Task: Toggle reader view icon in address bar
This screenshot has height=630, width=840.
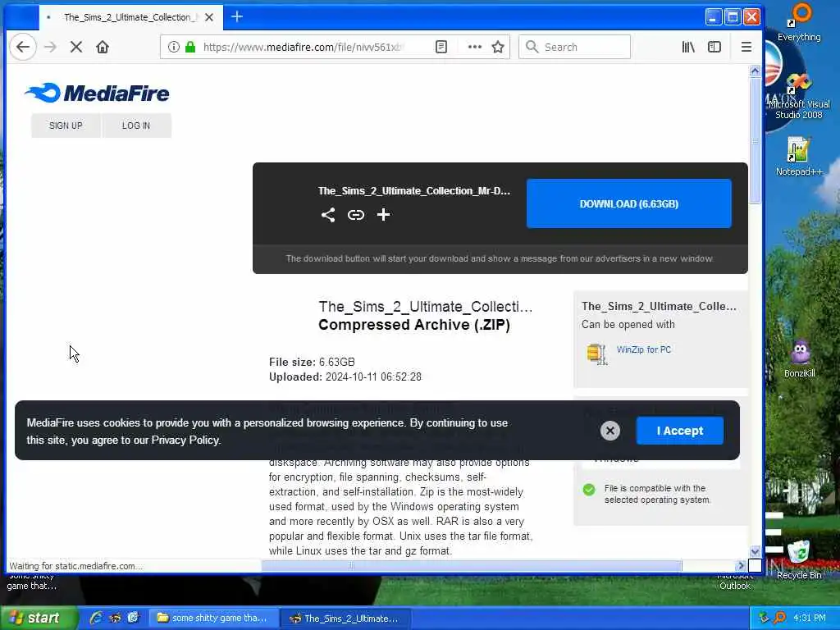Action: [x=441, y=47]
